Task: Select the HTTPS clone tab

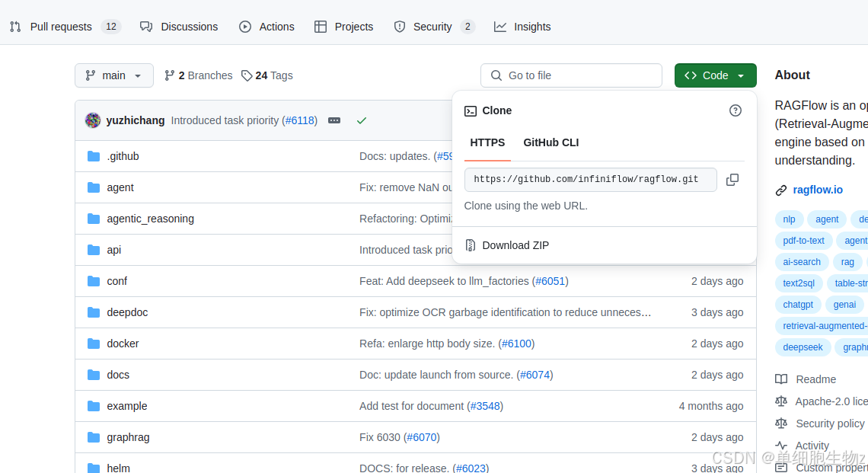Action: [x=487, y=143]
